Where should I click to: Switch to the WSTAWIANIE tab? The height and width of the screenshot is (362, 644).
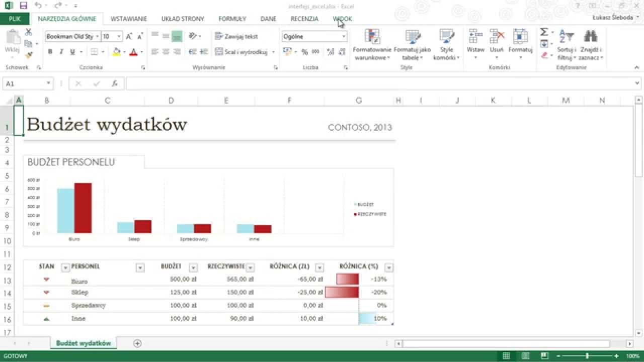[128, 19]
